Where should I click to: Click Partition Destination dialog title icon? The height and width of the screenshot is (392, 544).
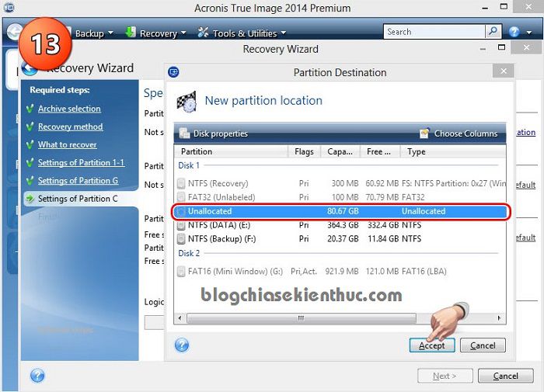click(x=173, y=72)
